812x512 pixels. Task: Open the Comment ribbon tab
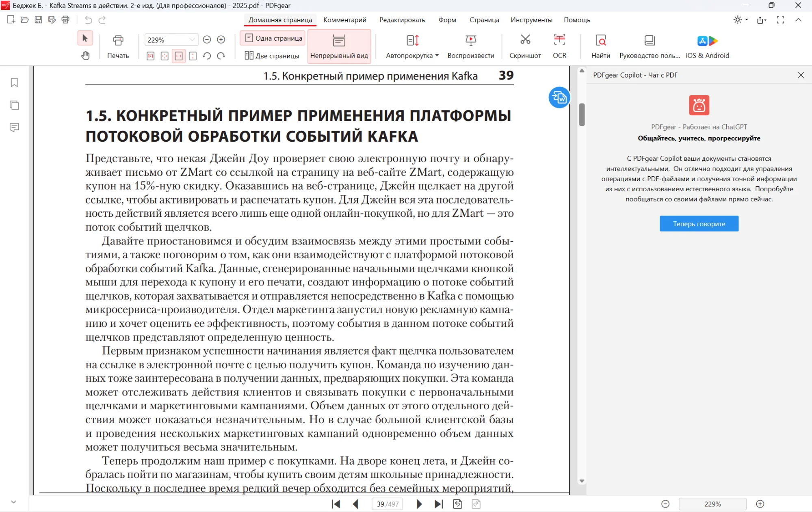click(x=344, y=20)
